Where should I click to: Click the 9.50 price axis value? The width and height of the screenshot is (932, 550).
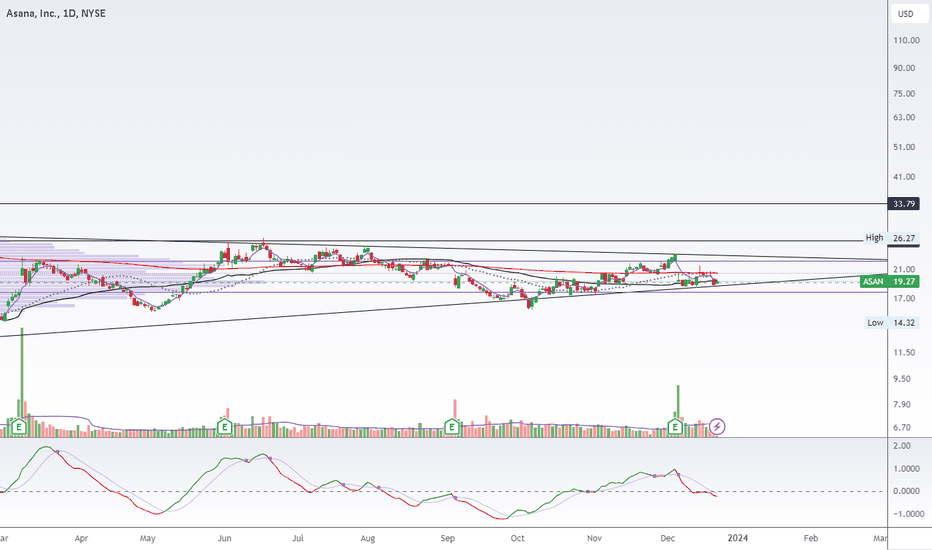pyautogui.click(x=902, y=378)
